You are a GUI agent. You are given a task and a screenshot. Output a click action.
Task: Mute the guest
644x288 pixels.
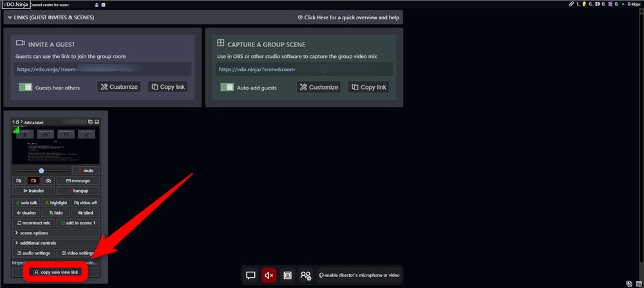tap(86, 171)
